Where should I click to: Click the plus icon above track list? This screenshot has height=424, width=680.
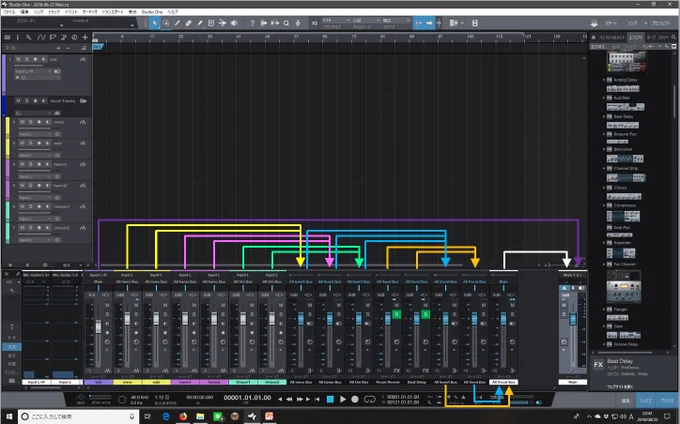point(85,37)
